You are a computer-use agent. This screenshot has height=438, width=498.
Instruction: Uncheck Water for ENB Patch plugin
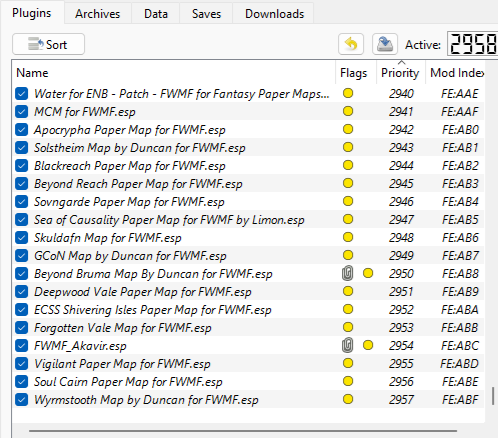point(22,94)
